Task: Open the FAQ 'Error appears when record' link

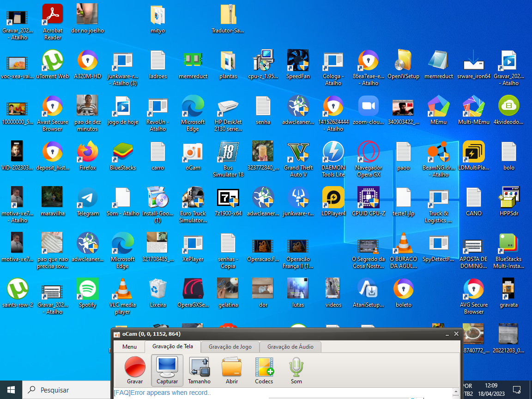Action: 162,393
